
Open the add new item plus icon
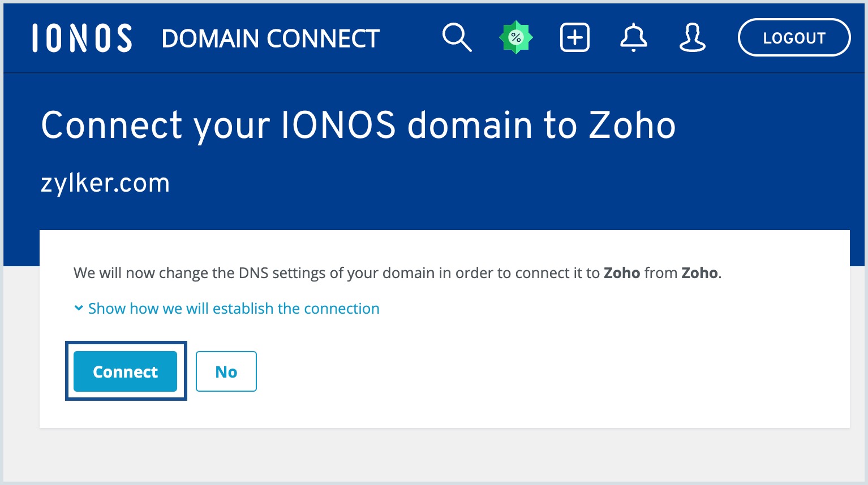click(574, 37)
